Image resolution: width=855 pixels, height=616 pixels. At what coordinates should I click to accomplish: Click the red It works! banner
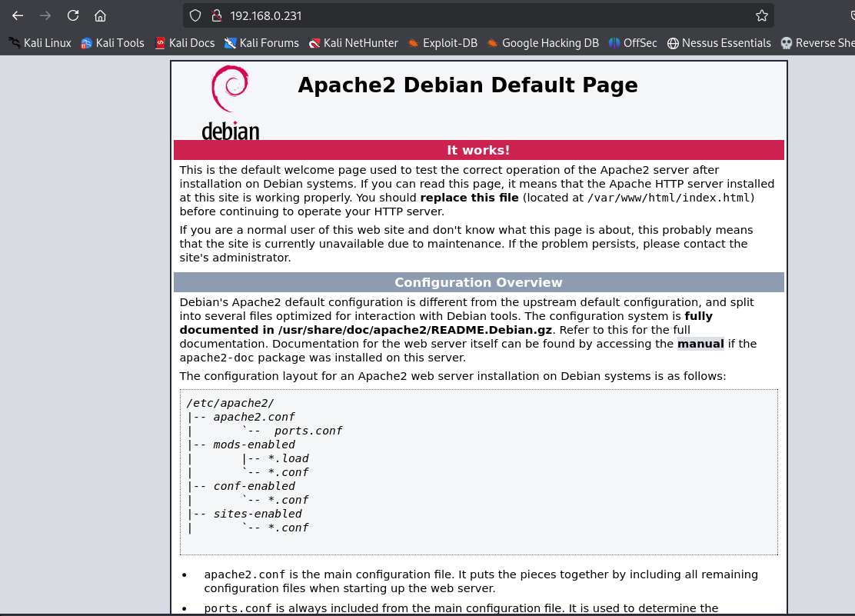coord(479,150)
